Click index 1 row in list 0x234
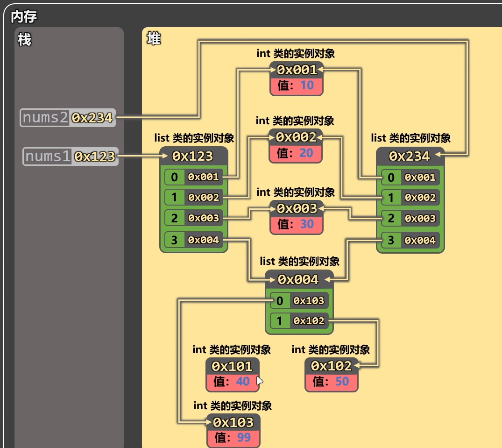The height and width of the screenshot is (448, 502). [410, 198]
